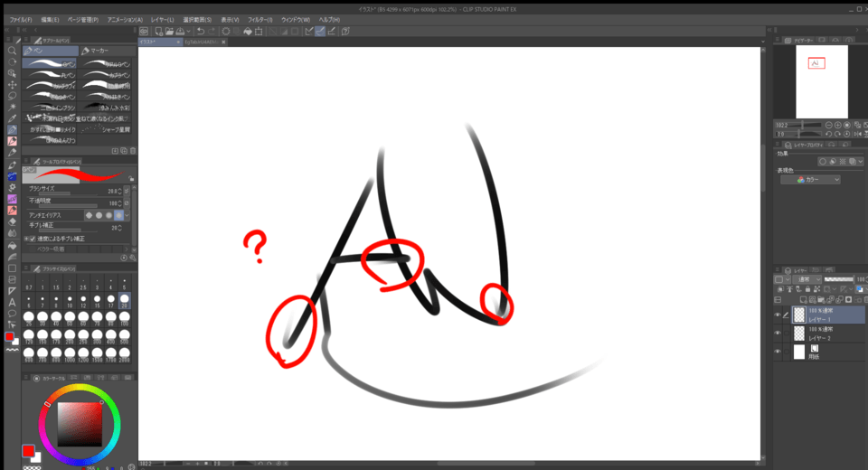The image size is (868, 470).
Task: Select the Balloon tool
Action: (x=12, y=314)
